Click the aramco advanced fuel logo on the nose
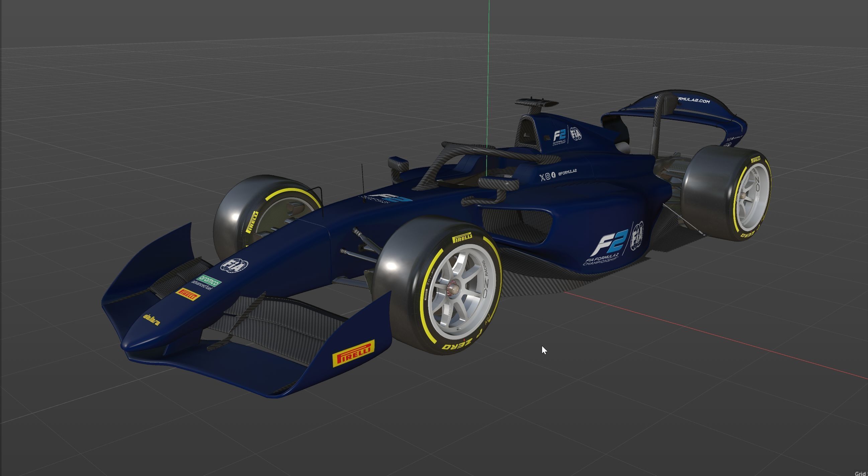Image resolution: width=868 pixels, height=476 pixels. [x=207, y=282]
